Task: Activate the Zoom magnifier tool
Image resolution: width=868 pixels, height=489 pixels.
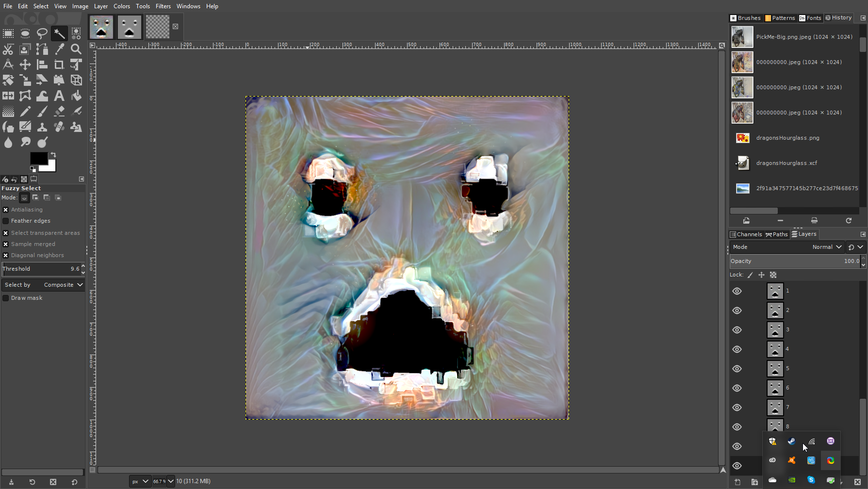Action: pos(76,49)
